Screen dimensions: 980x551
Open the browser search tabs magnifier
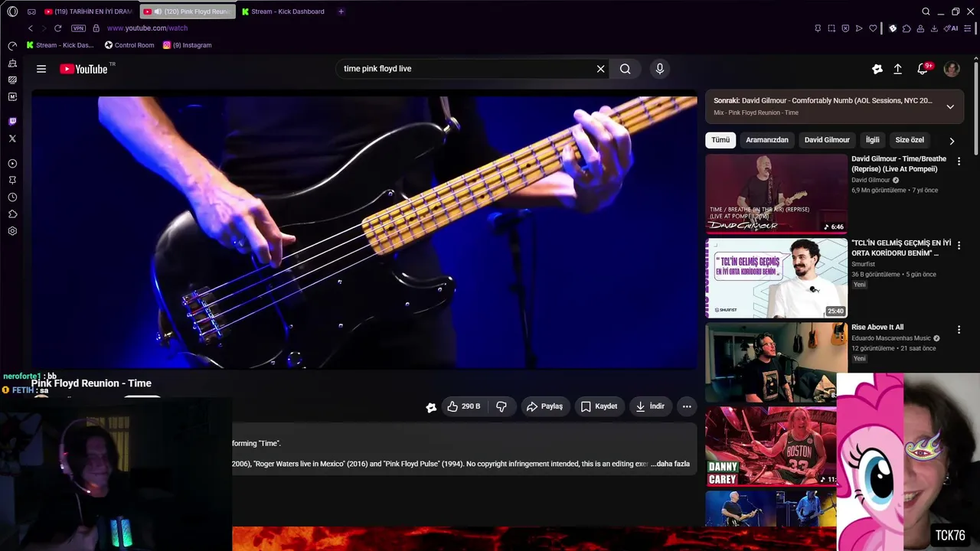pyautogui.click(x=926, y=11)
